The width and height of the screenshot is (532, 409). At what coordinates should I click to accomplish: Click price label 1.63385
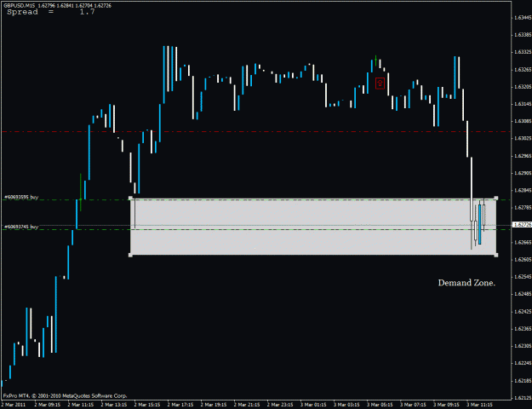523,35
